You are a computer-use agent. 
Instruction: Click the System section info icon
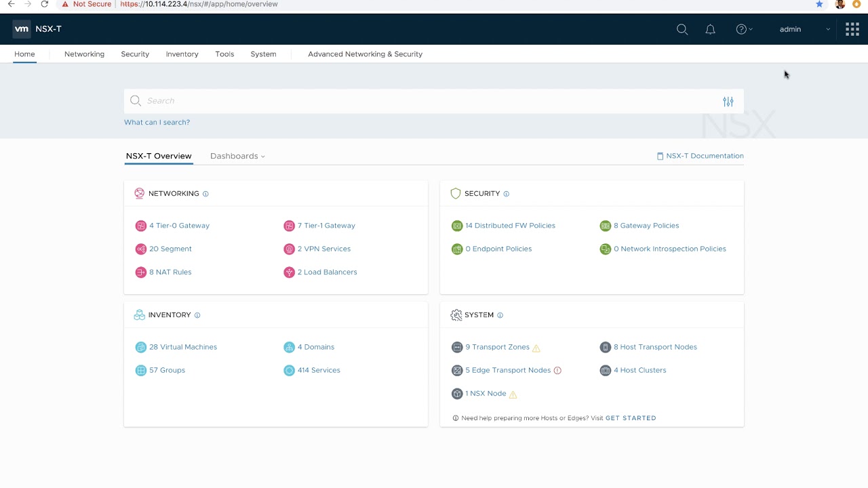[500, 315]
